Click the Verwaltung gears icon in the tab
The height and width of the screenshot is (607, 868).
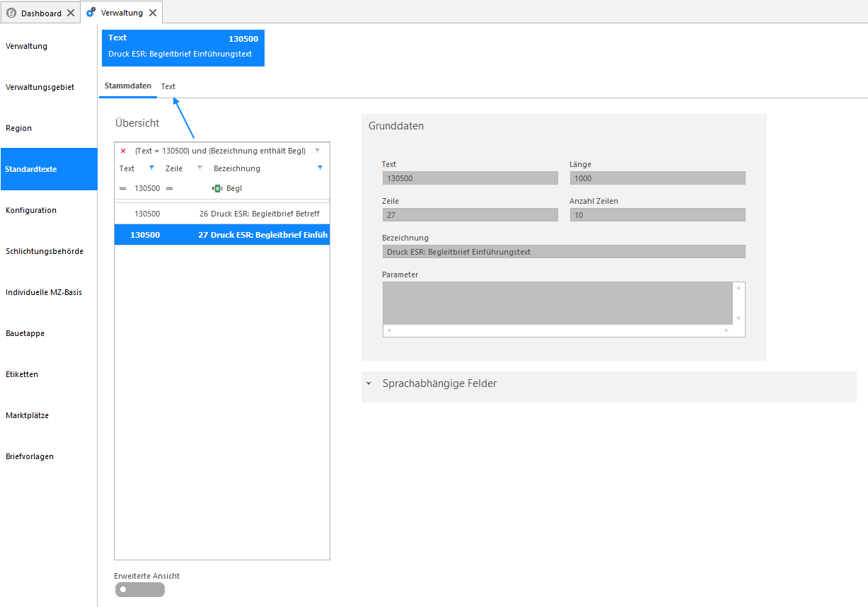pos(91,13)
